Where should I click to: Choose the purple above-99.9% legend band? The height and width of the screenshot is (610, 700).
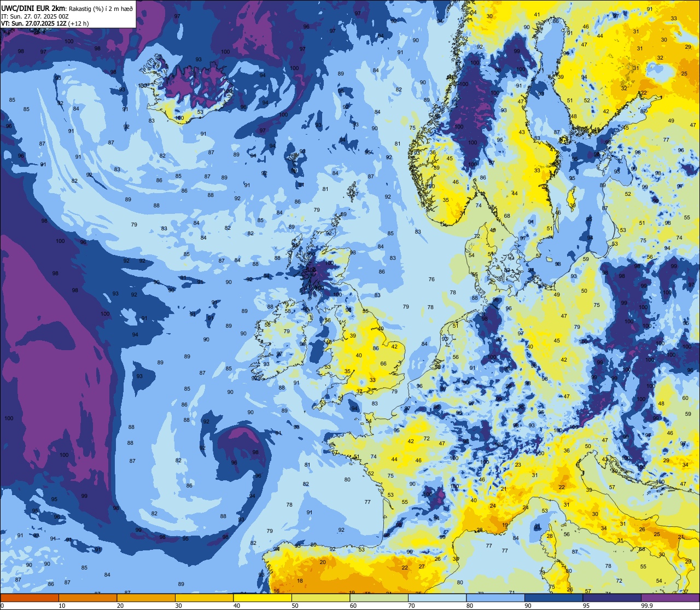670,598
